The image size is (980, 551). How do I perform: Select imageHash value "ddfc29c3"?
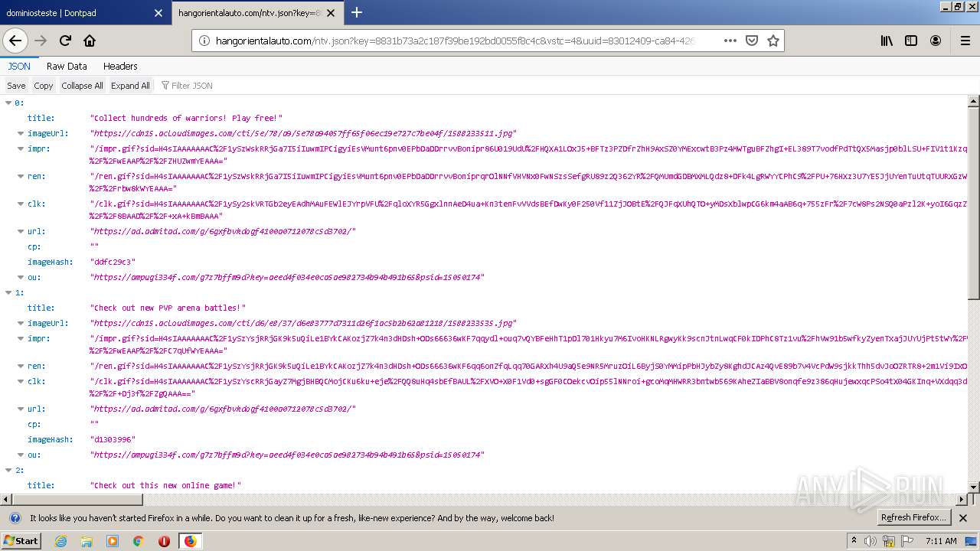(113, 262)
